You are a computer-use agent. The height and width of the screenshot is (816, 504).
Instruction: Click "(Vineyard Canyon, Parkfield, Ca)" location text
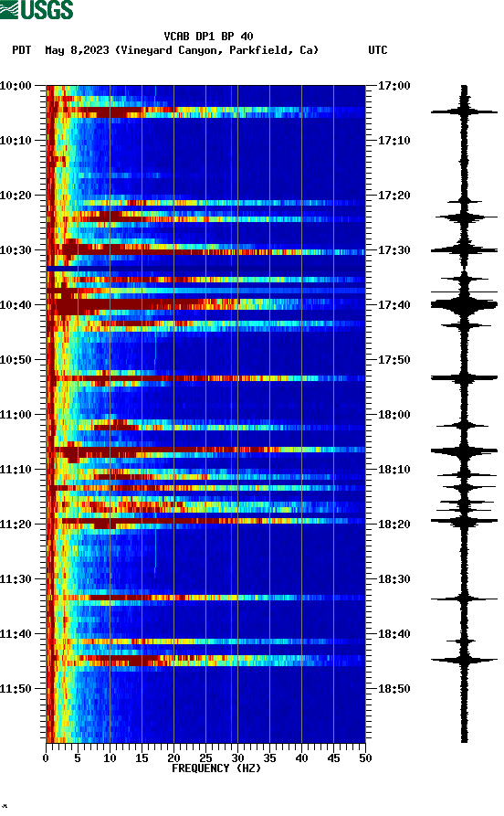click(x=217, y=50)
